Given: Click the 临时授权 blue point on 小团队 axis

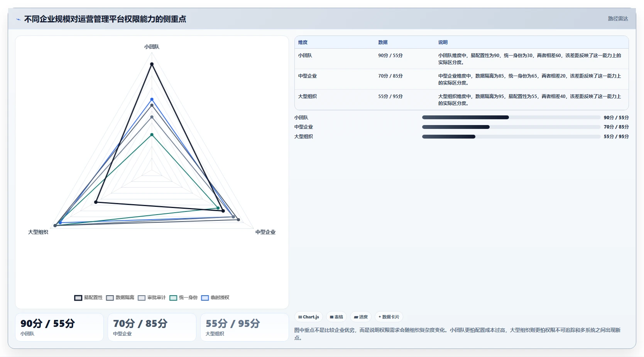Looking at the screenshot, I should pos(152,100).
